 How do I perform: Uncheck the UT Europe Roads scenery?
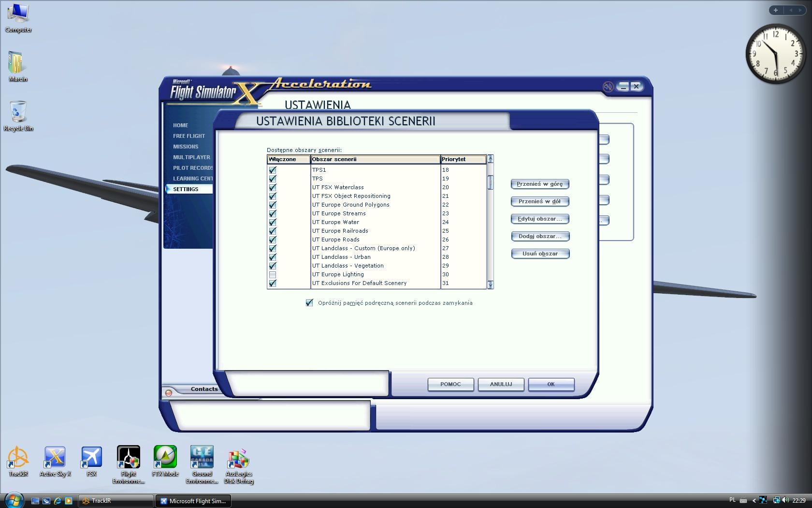273,240
